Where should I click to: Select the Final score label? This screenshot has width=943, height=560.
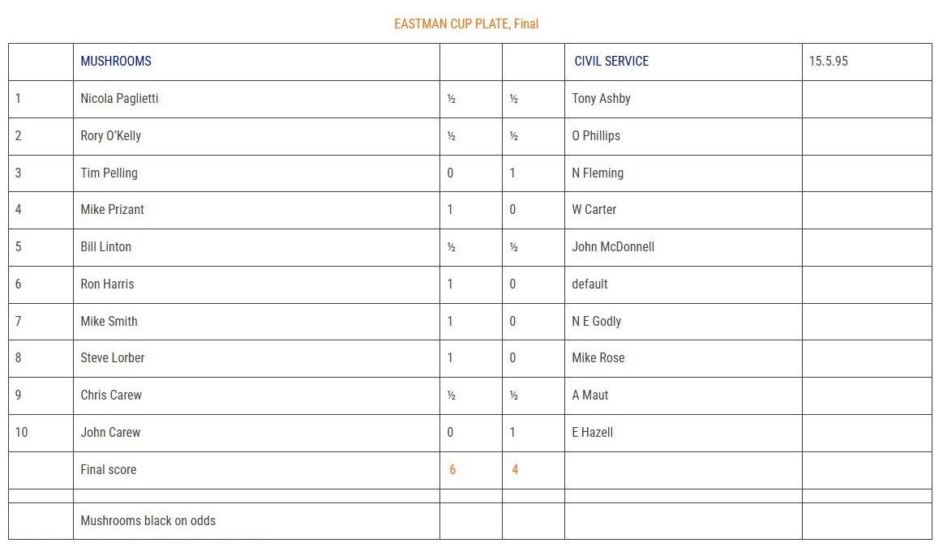pyautogui.click(x=109, y=470)
